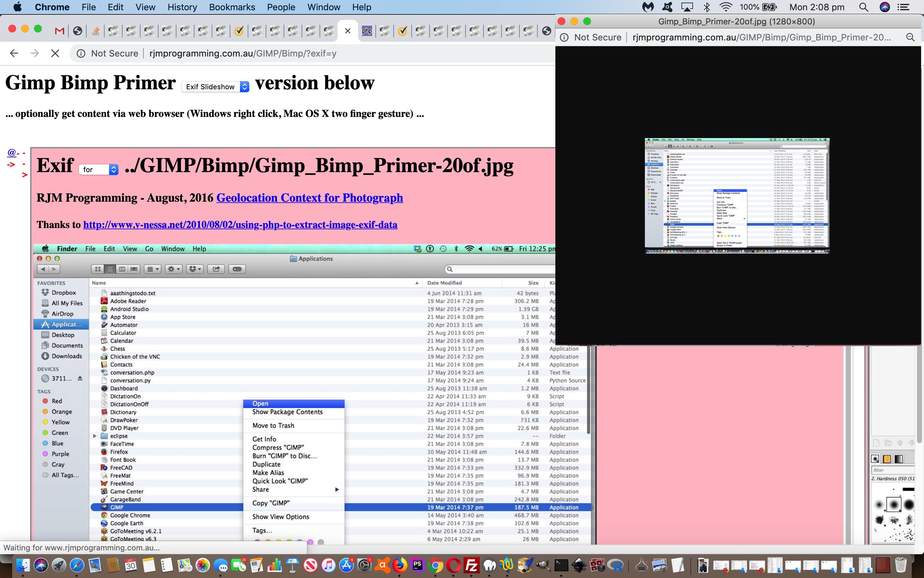Switch to the php icon tab
The image size is (924, 578).
click(367, 31)
